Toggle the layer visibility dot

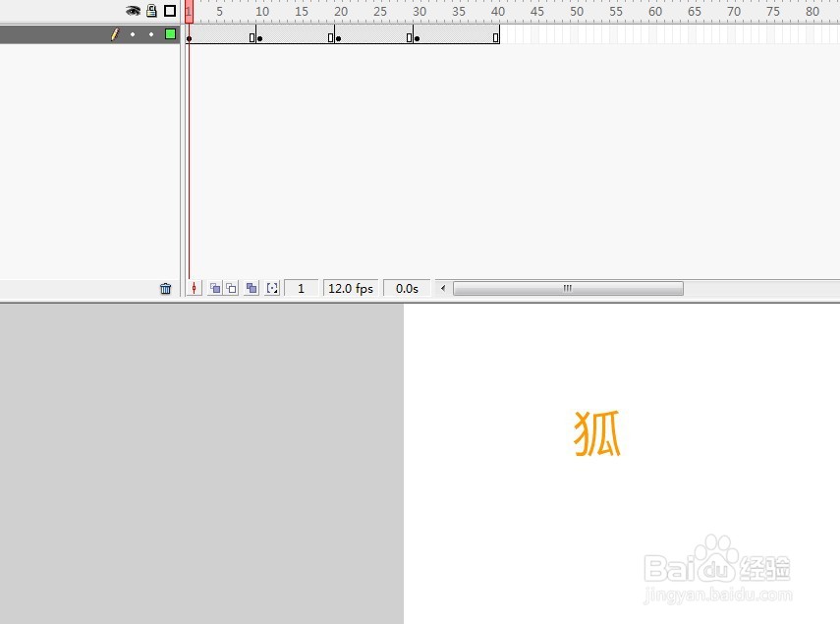click(133, 34)
